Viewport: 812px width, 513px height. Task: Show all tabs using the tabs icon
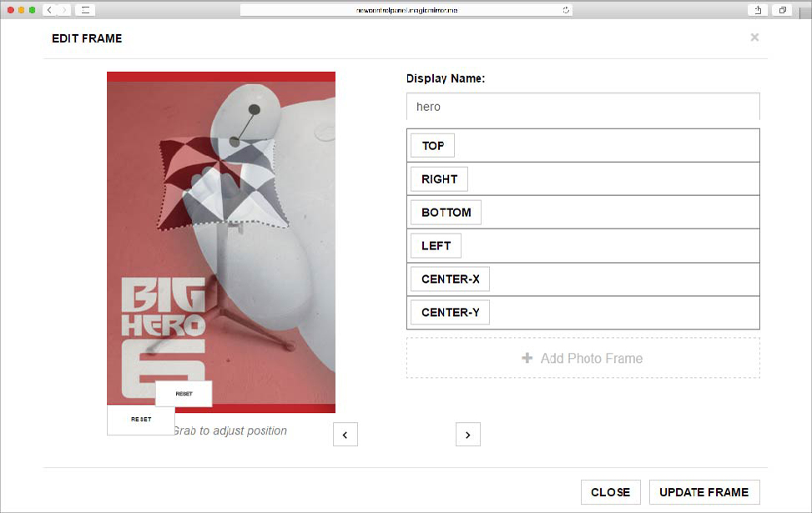tap(783, 10)
